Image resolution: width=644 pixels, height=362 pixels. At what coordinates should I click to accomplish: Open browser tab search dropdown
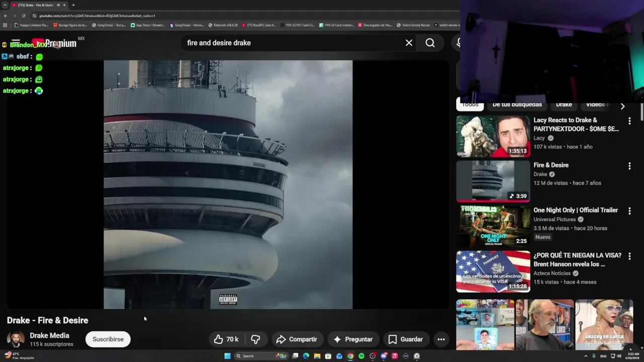pyautogui.click(x=6, y=5)
